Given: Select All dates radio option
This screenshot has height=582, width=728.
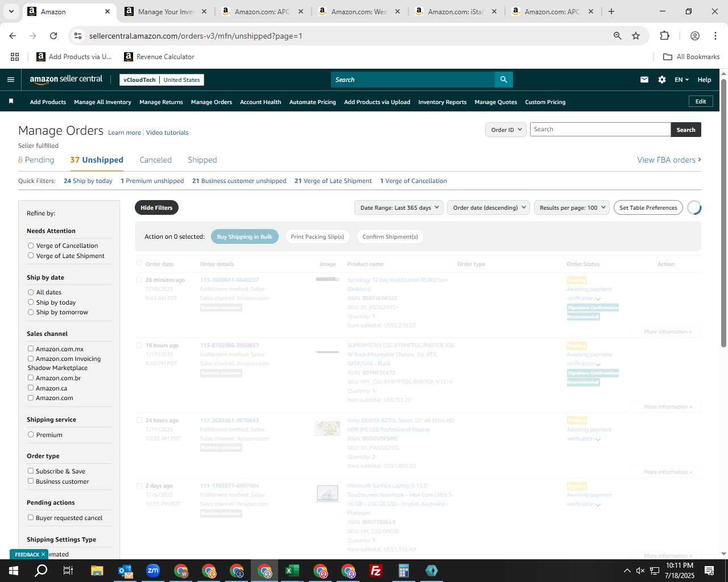Looking at the screenshot, I should (31, 292).
